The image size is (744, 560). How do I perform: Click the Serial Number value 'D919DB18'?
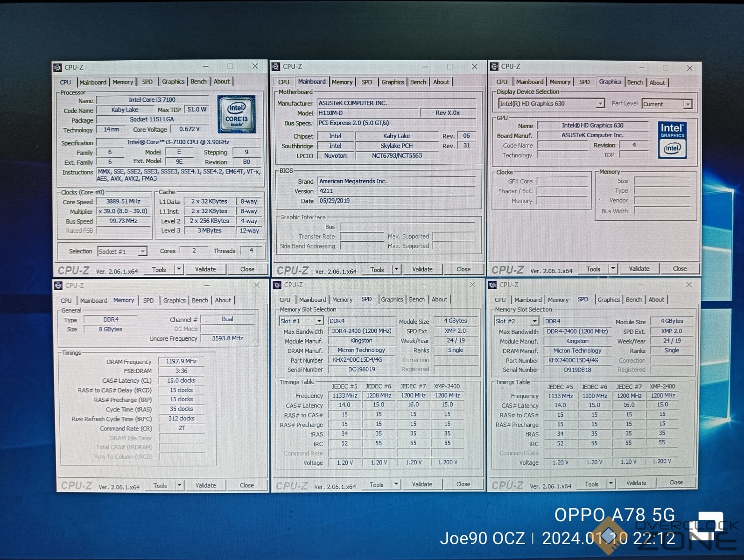(577, 370)
